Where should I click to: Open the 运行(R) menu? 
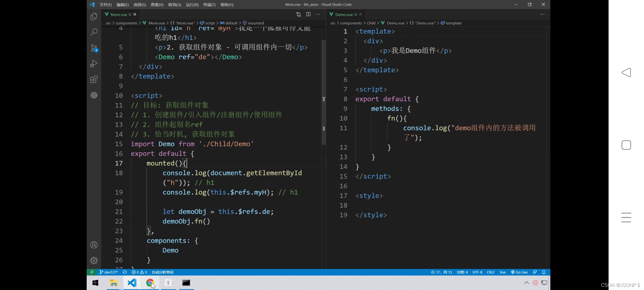[x=192, y=5]
